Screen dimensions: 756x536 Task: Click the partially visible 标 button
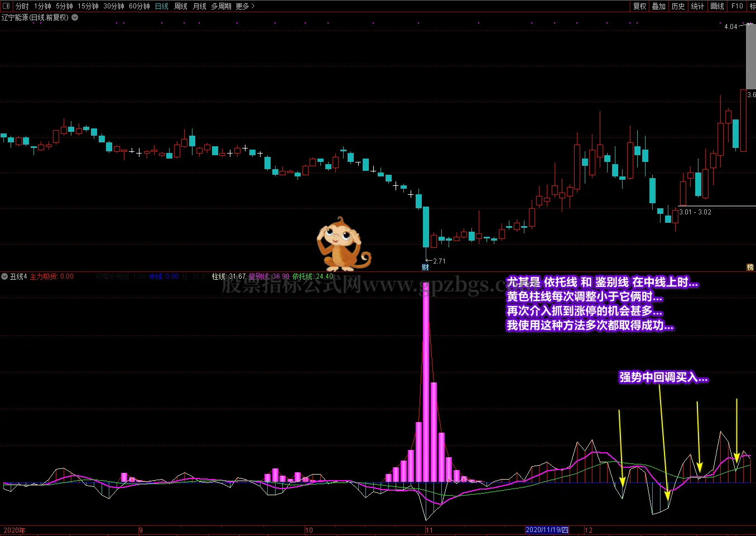[753, 6]
